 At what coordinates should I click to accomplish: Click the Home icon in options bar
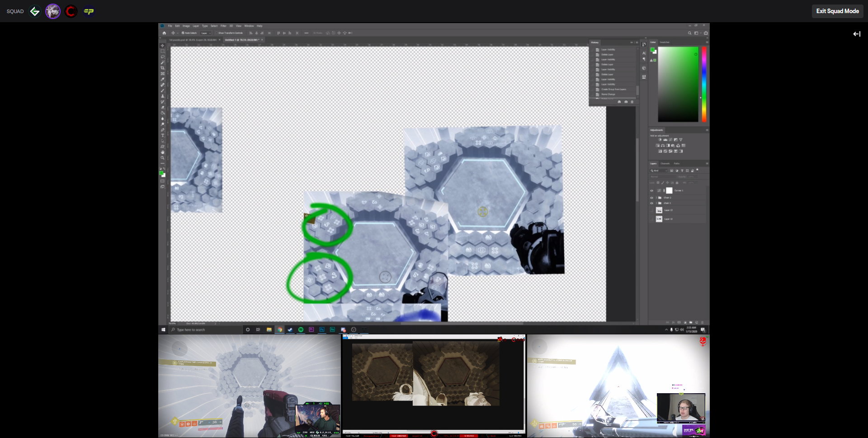click(164, 33)
